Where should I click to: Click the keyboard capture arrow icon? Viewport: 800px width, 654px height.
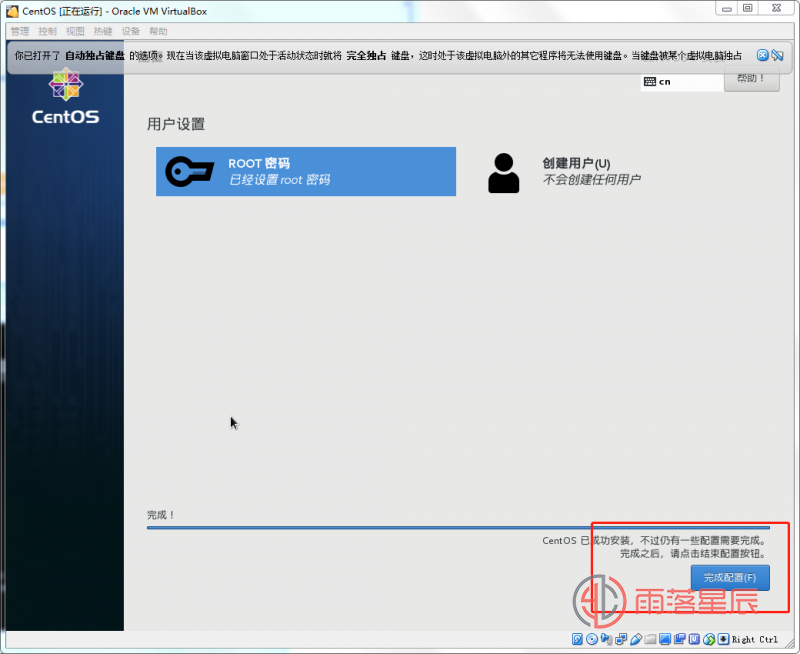pyautogui.click(x=723, y=639)
